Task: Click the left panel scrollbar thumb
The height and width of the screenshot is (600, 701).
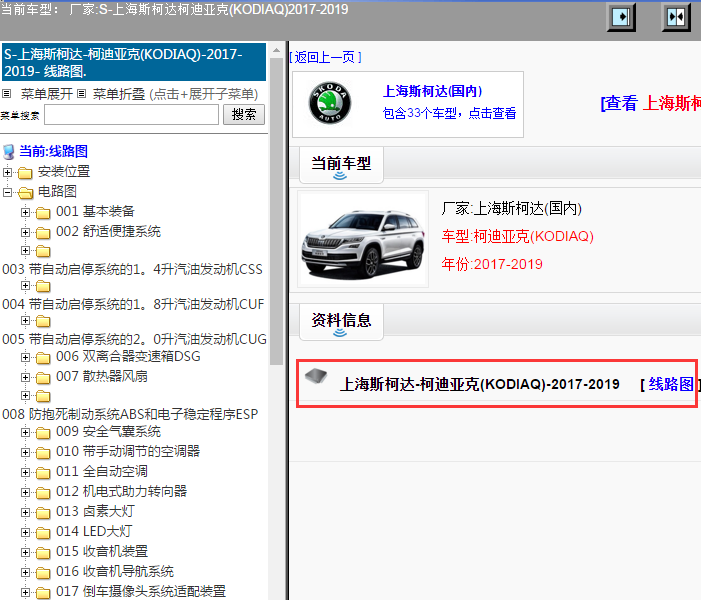Action: pos(276,210)
